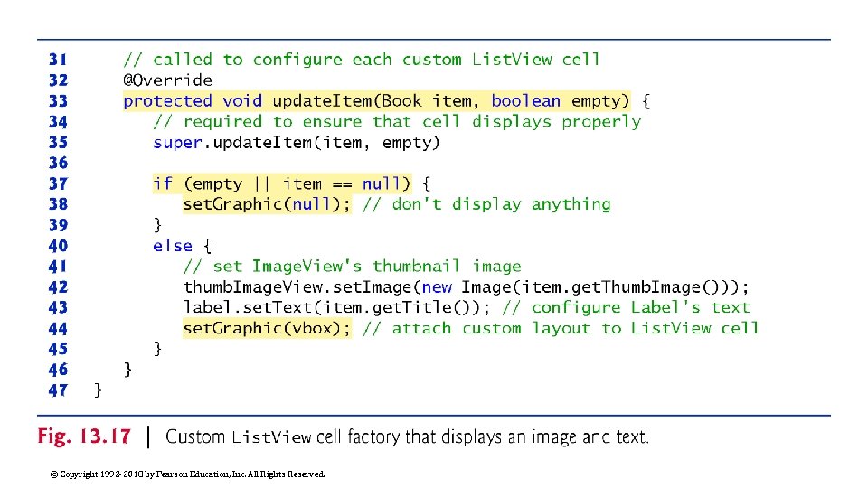
Task: Click line number 42
Action: [x=58, y=287]
